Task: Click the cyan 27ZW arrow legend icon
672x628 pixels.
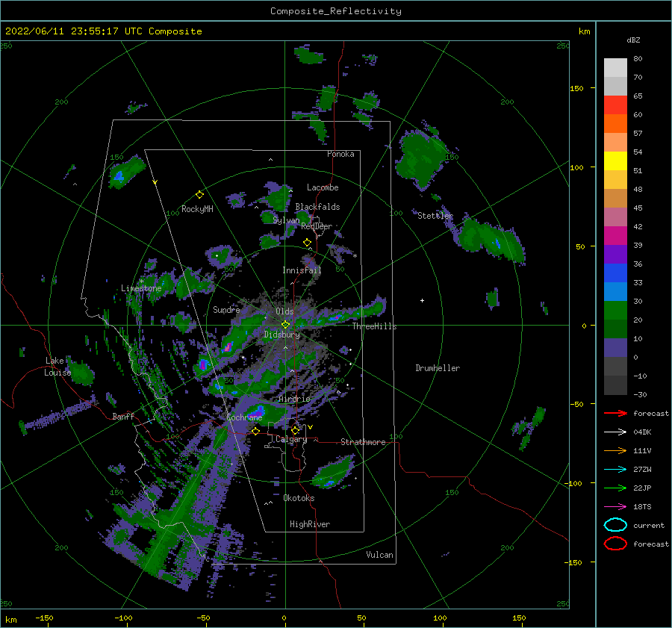Action: (x=615, y=470)
